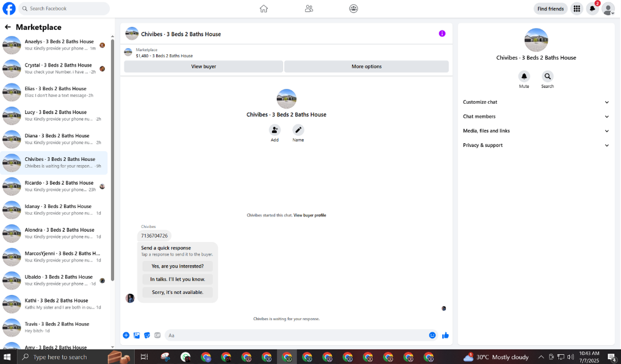The height and width of the screenshot is (364, 621).
Task: Open the Facebook menu grid icon
Action: click(576, 9)
